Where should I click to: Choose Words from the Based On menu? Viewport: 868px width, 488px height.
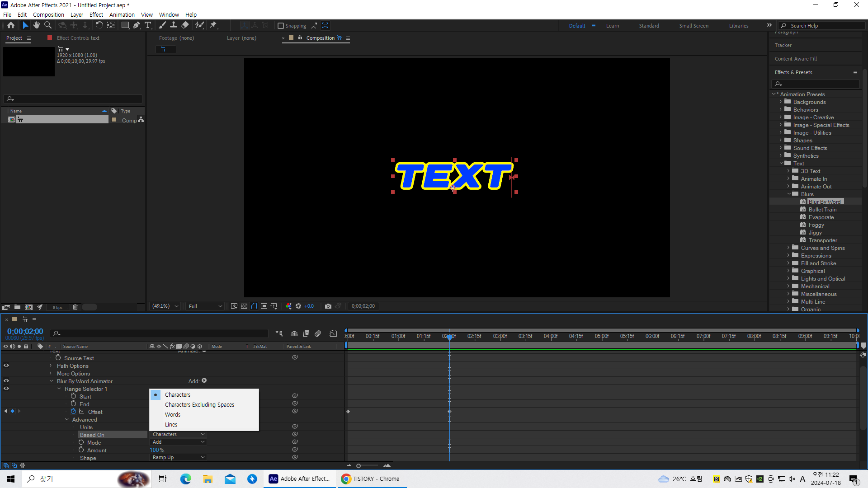(173, 415)
